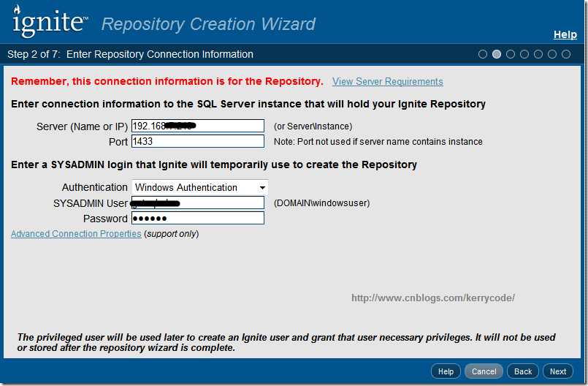588x386 pixels.
Task: Go Back to the previous step
Action: pos(523,371)
